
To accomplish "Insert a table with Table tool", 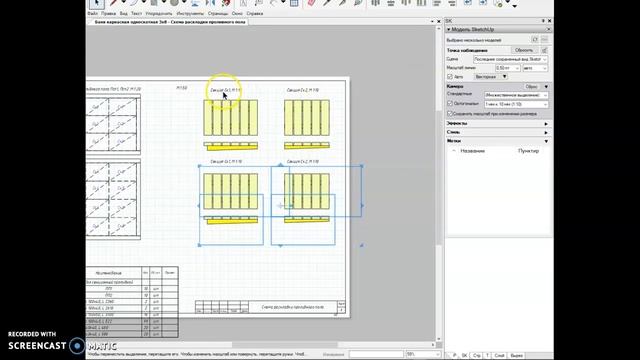I will click(294, 3).
